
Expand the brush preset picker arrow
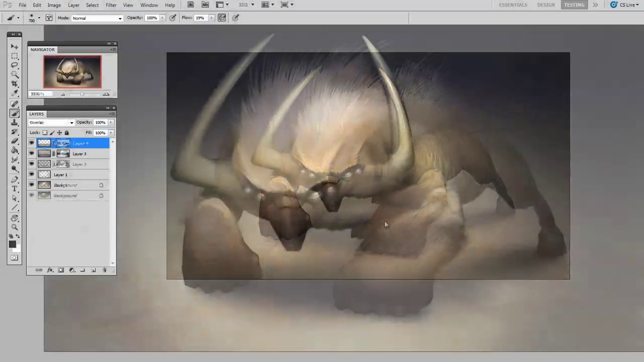point(39,18)
